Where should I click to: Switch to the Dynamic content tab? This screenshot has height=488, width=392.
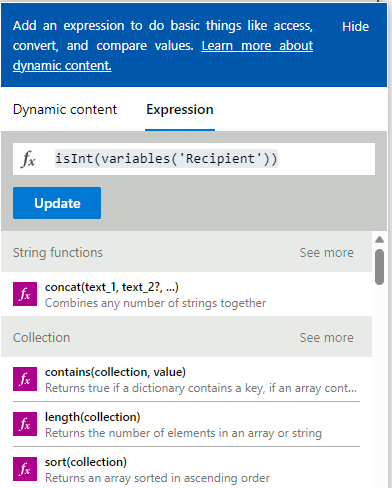click(x=65, y=110)
